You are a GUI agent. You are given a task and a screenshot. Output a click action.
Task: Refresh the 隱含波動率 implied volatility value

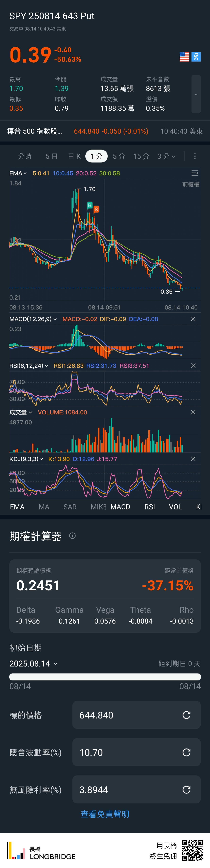tap(186, 752)
